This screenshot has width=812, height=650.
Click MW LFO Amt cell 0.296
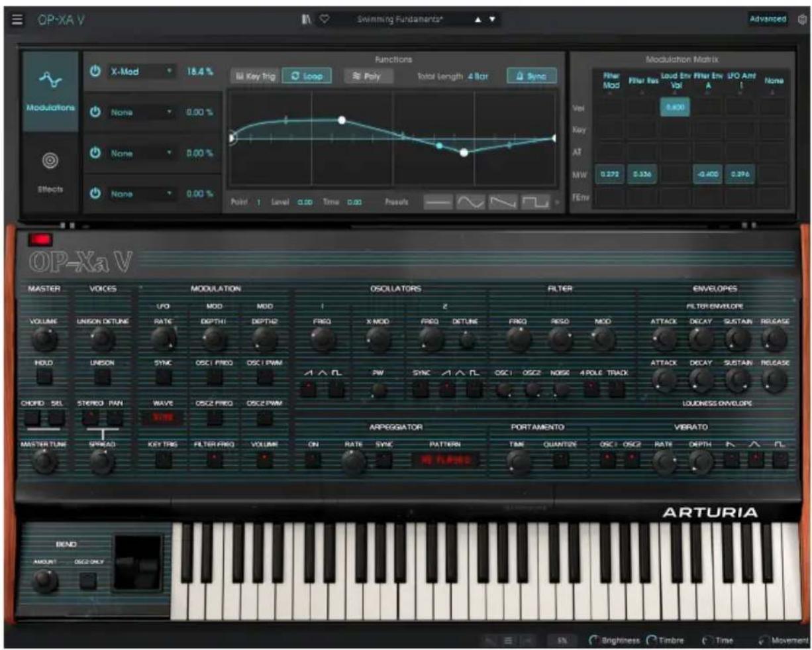pos(739,174)
